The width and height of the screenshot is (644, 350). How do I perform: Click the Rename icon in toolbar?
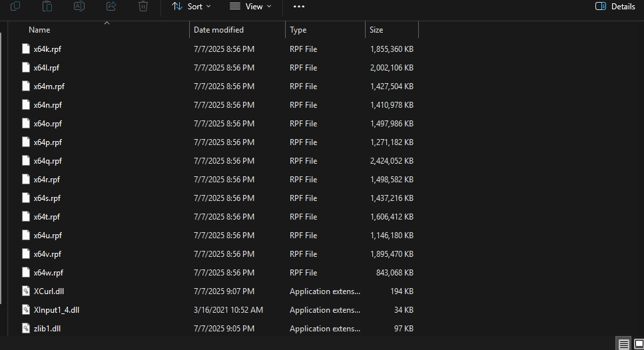79,6
